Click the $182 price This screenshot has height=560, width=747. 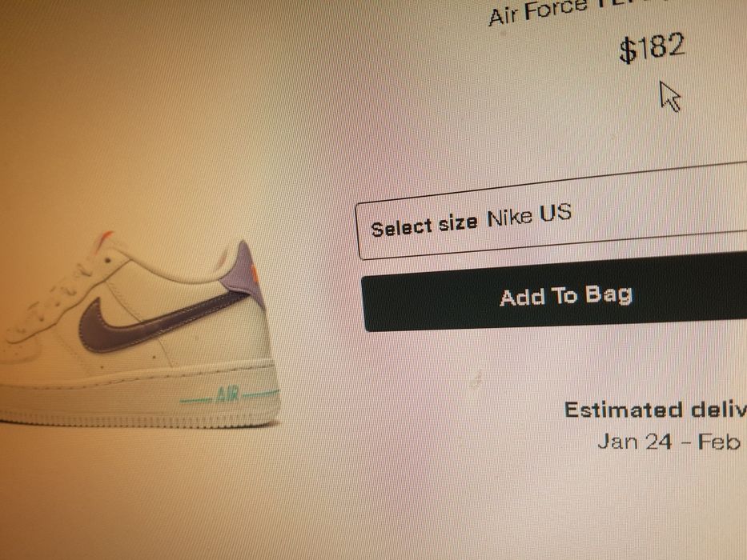[653, 48]
